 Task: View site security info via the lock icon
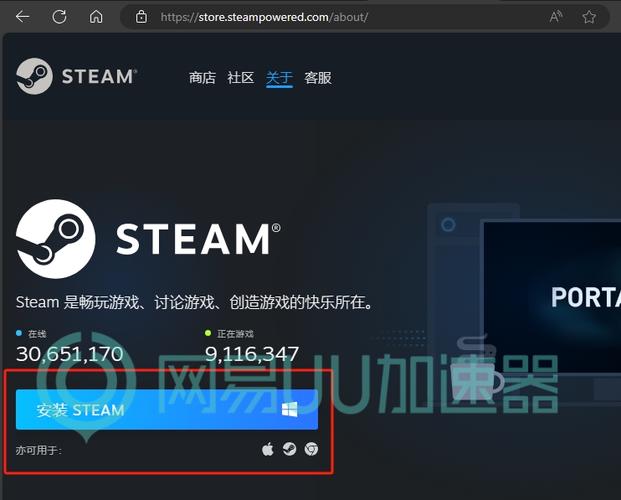point(141,17)
